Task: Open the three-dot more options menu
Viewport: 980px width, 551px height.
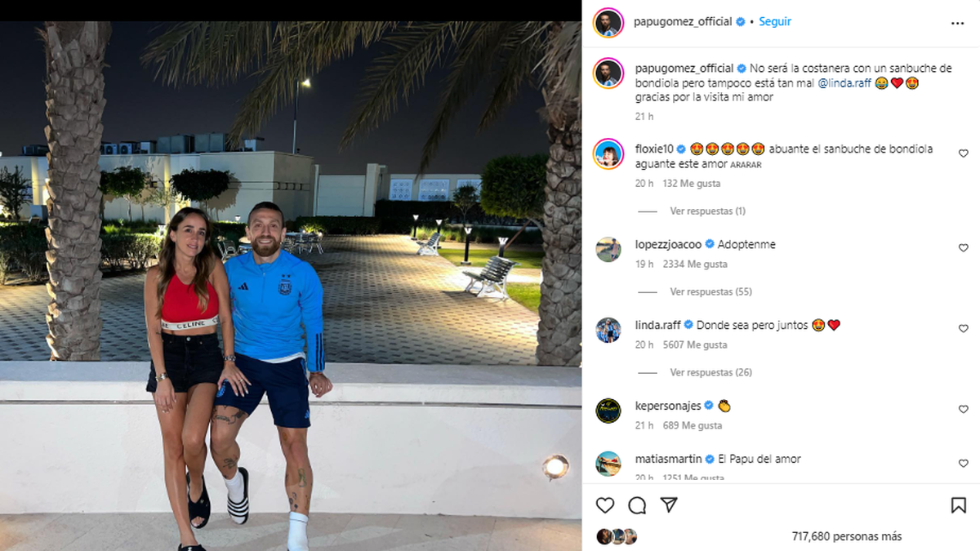Action: pos(958,23)
